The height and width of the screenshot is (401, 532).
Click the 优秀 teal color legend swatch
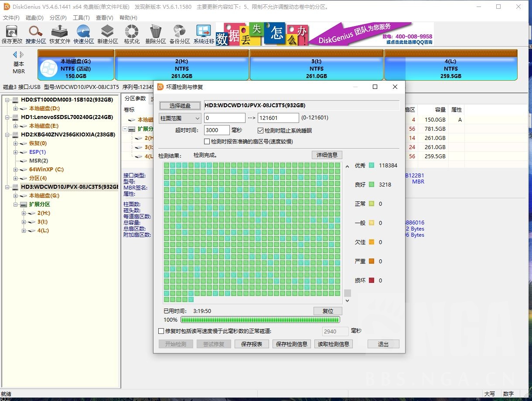click(x=372, y=166)
